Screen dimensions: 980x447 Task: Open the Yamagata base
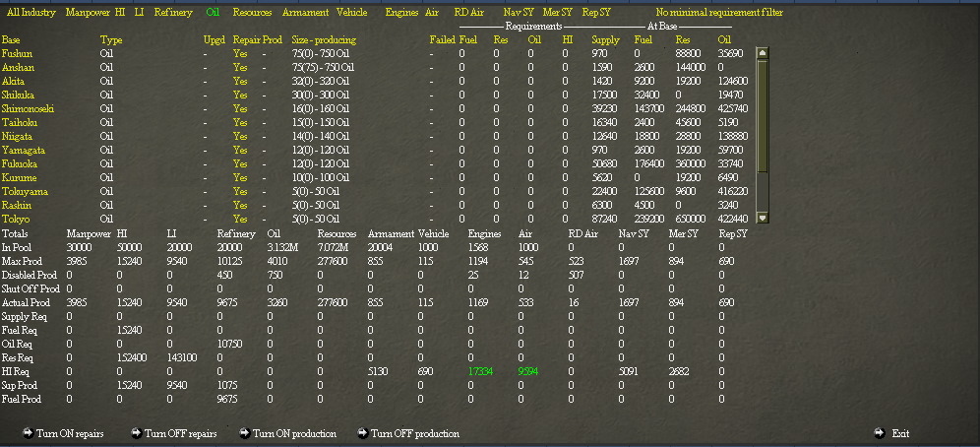(24, 150)
